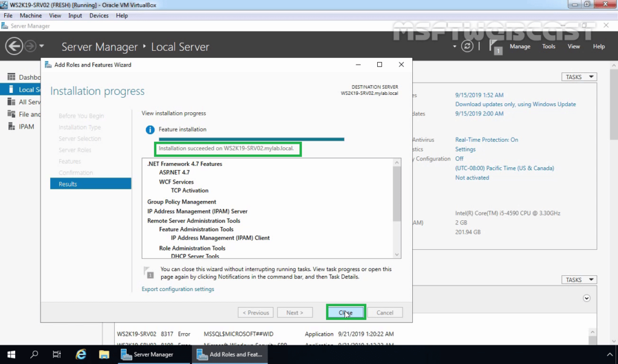The image size is (618, 364).
Task: Click the disabled Next button
Action: [x=295, y=312]
